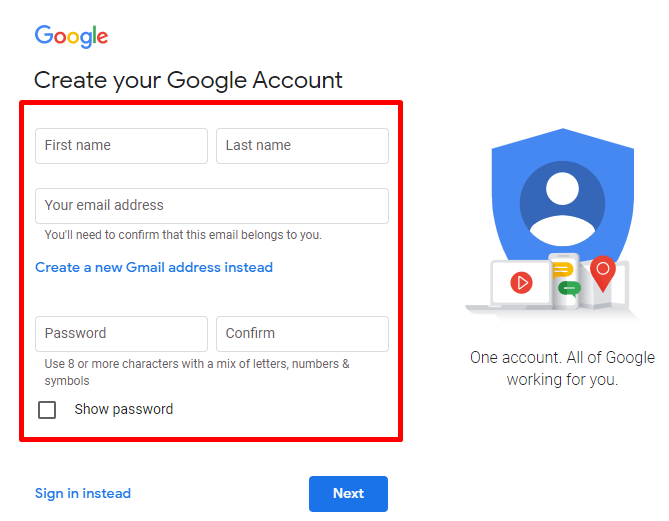Click the Google logo

tap(71, 36)
